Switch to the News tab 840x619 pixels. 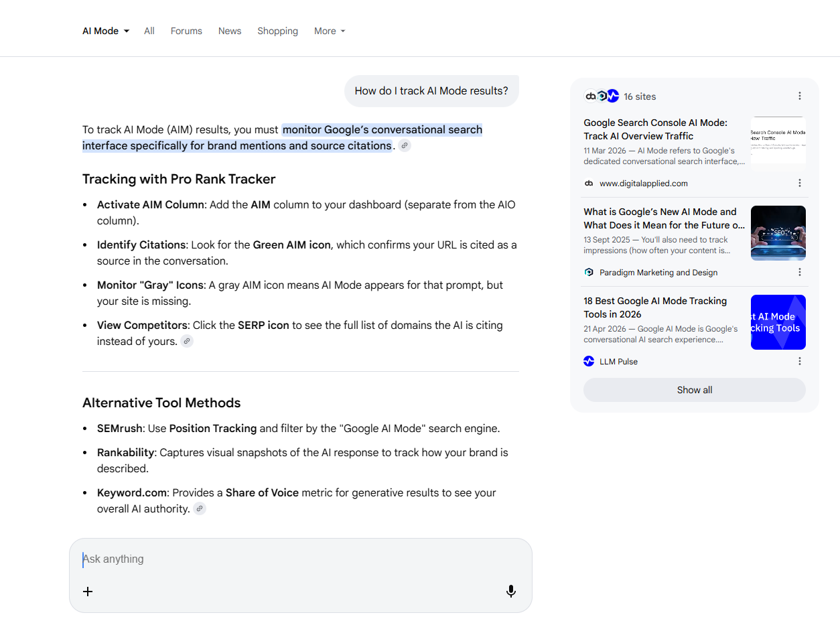point(230,31)
